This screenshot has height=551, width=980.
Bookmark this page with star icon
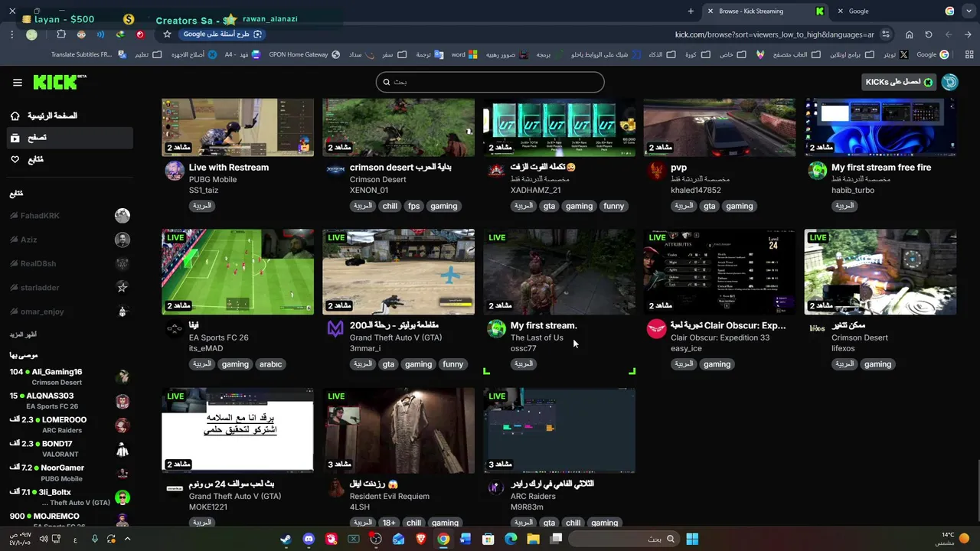(x=167, y=34)
